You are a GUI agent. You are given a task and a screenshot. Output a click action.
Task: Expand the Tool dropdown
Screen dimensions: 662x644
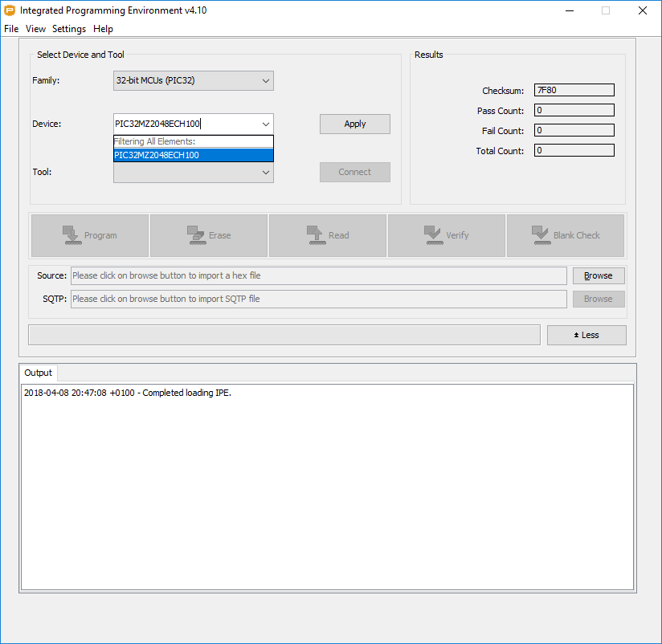[x=266, y=173]
